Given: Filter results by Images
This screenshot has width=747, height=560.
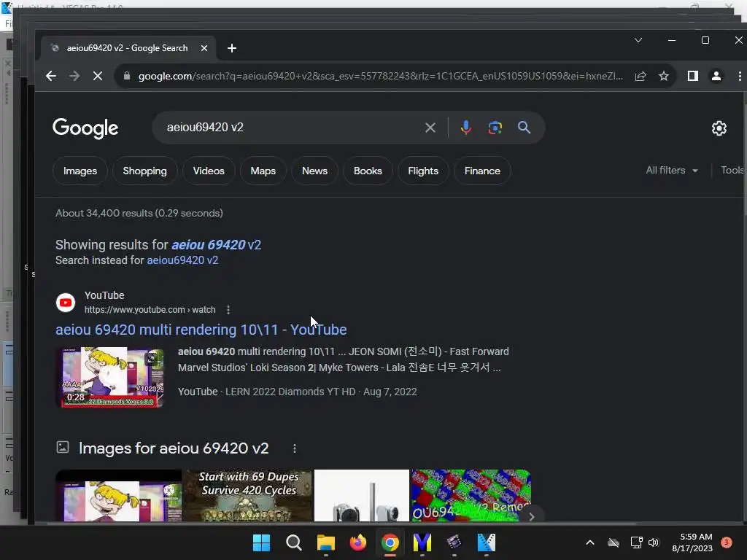Looking at the screenshot, I should [80, 171].
